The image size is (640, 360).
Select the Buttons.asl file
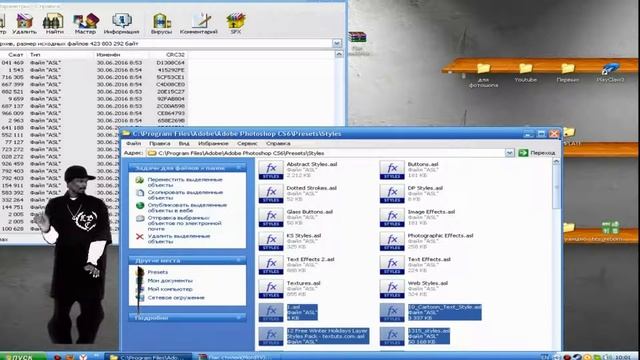[x=409, y=170]
